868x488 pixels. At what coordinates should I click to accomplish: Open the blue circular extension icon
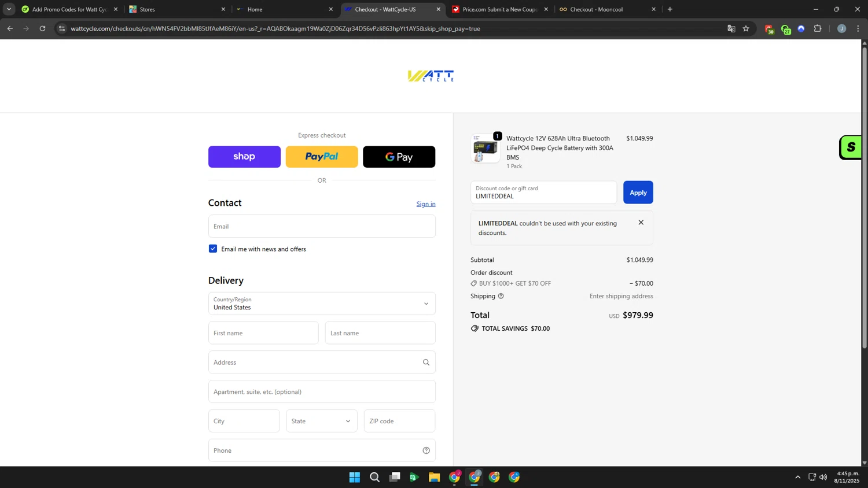(801, 28)
